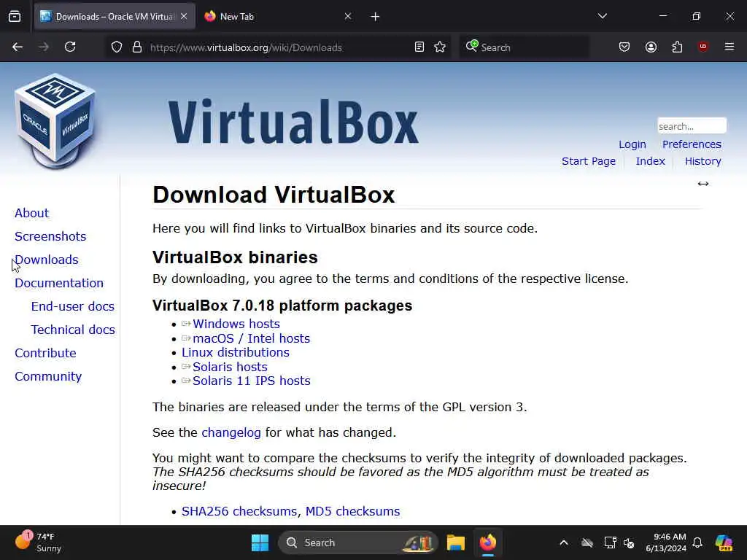Open Firefox View recent browsing icon
The width and height of the screenshot is (747, 560).
(15, 16)
